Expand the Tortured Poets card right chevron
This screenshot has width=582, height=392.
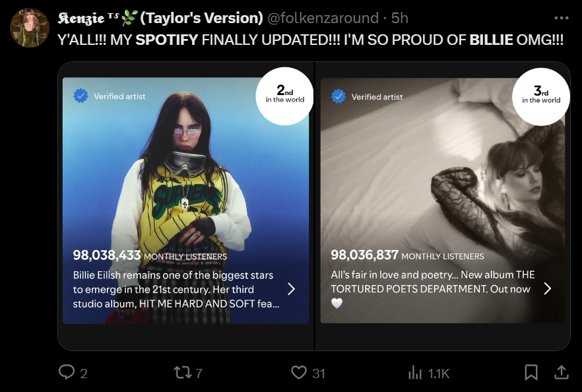(x=547, y=289)
